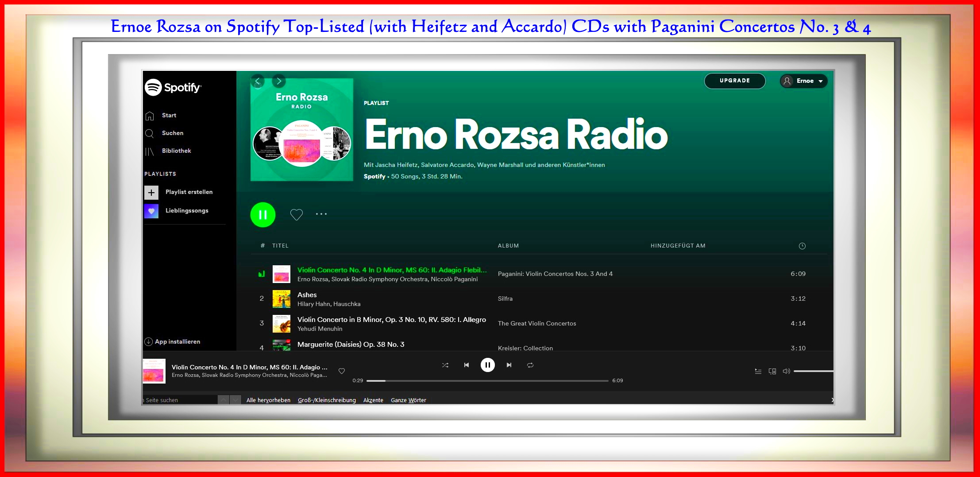The image size is (980, 477).
Task: Click now playing equalizer icon on track 1
Action: 262,274
